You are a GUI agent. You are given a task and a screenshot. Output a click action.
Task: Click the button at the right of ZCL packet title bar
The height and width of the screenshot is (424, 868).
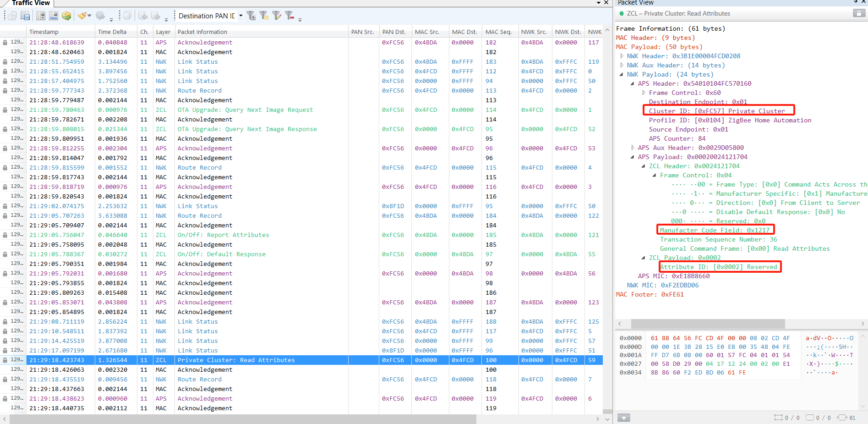click(859, 13)
